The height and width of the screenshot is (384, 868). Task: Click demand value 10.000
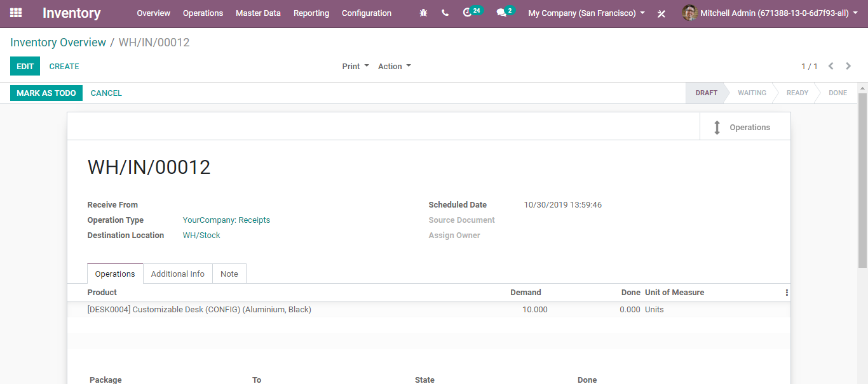[x=534, y=310]
